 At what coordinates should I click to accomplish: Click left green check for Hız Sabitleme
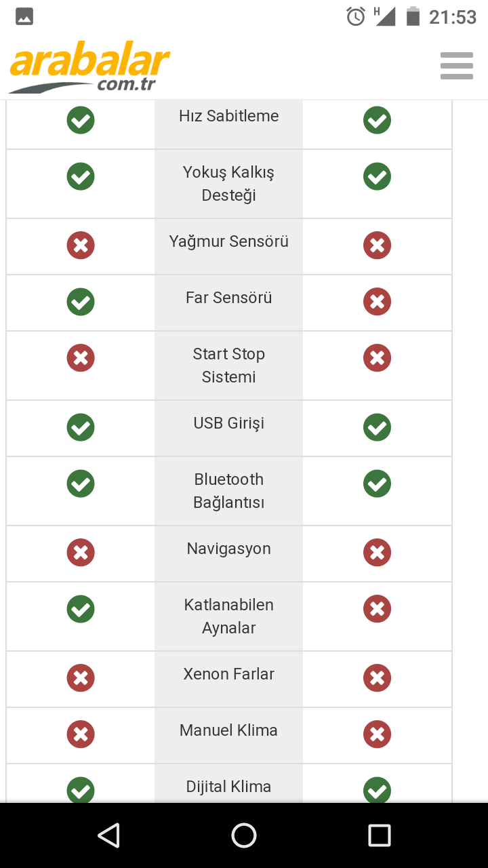click(x=81, y=121)
